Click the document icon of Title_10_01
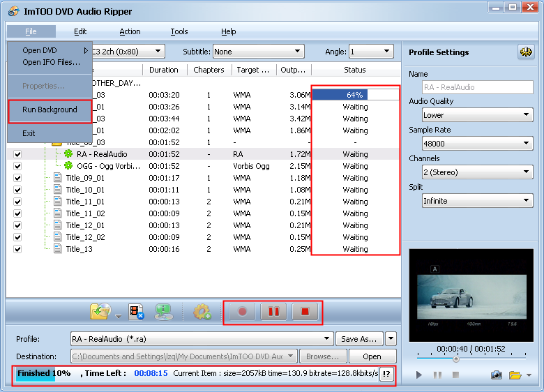Viewport: 544px width, 392px height. click(58, 190)
